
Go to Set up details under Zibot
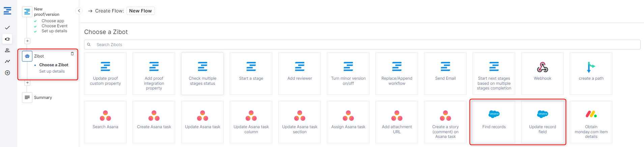coord(52,71)
